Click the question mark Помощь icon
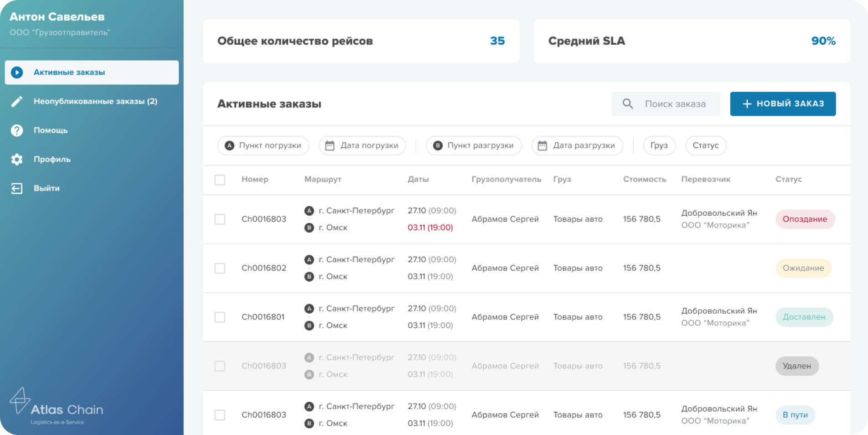This screenshot has height=435, width=868. pos(17,130)
